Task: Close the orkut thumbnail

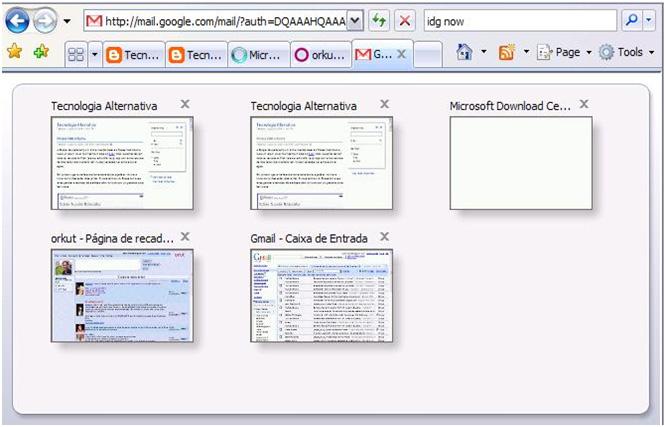Action: (x=185, y=236)
